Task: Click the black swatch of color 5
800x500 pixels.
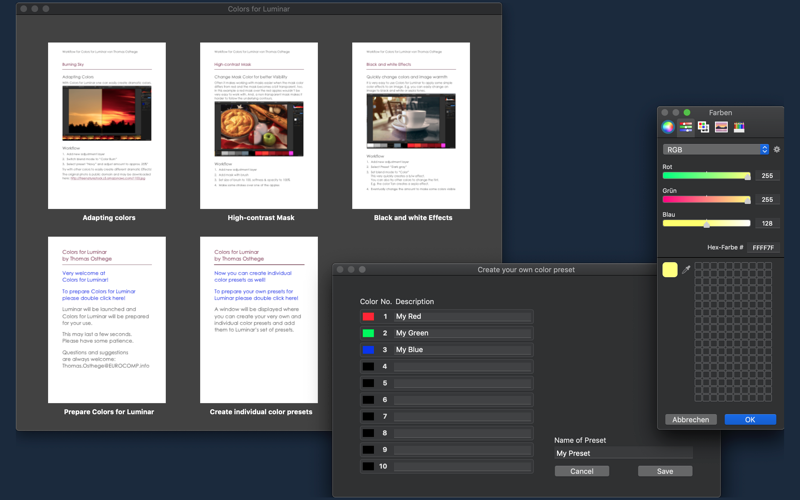Action: click(368, 383)
